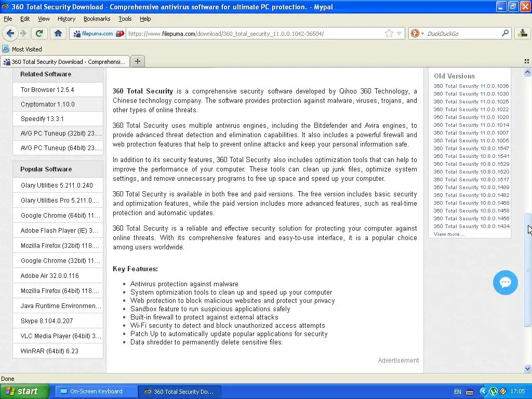Click the address bar URL field
This screenshot has height=399, width=532.
pos(255,34)
